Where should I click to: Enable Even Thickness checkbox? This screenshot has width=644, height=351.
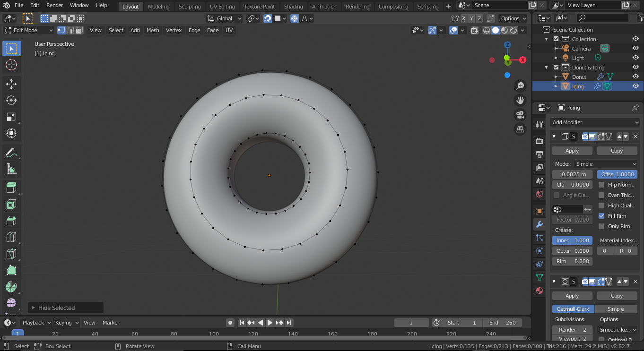click(x=601, y=195)
